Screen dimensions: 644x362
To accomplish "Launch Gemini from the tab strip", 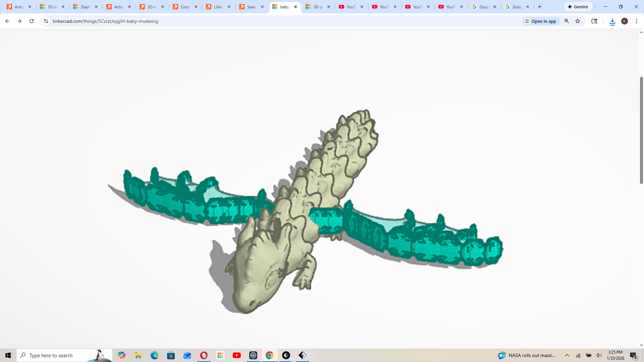I will pyautogui.click(x=578, y=7).
